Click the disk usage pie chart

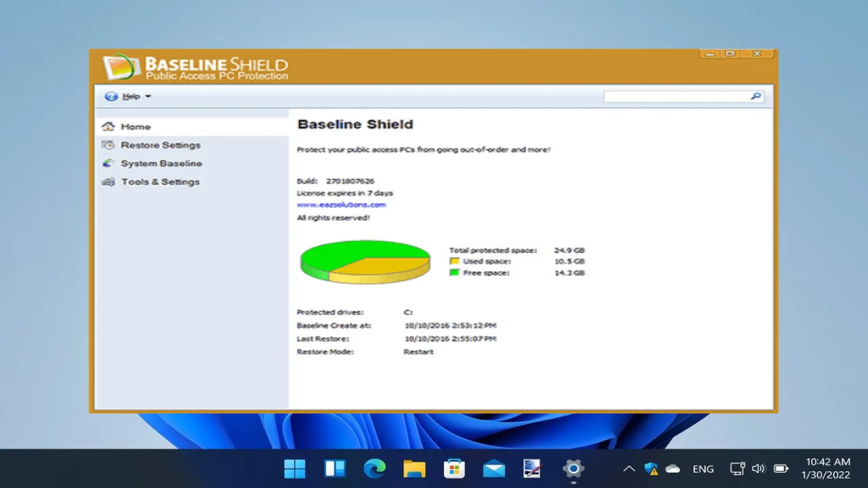click(365, 262)
